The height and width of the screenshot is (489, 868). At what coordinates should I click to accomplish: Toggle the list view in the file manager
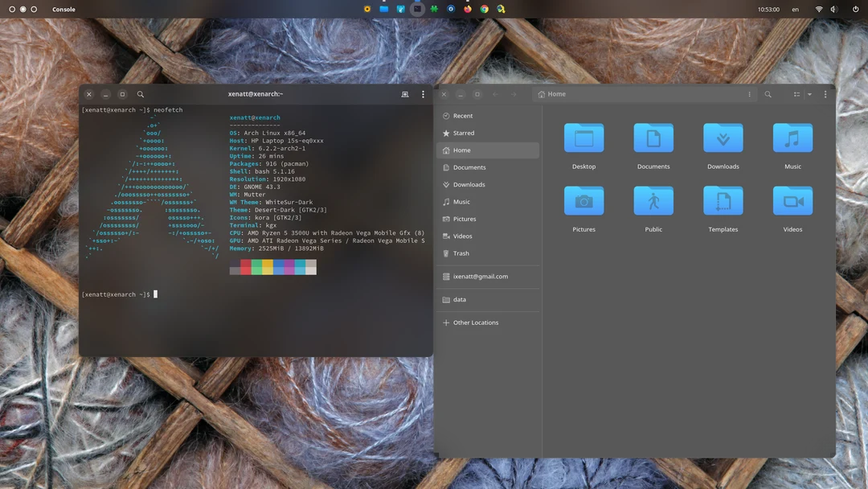(798, 94)
